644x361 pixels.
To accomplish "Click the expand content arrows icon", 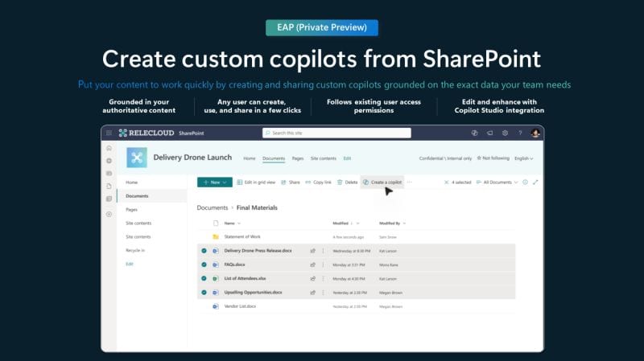I will [535, 183].
